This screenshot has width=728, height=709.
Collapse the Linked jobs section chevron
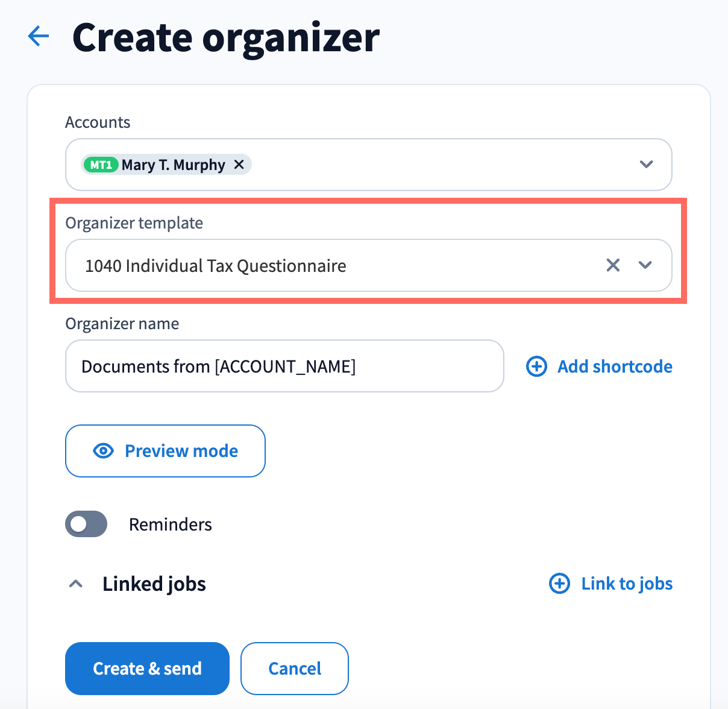76,584
